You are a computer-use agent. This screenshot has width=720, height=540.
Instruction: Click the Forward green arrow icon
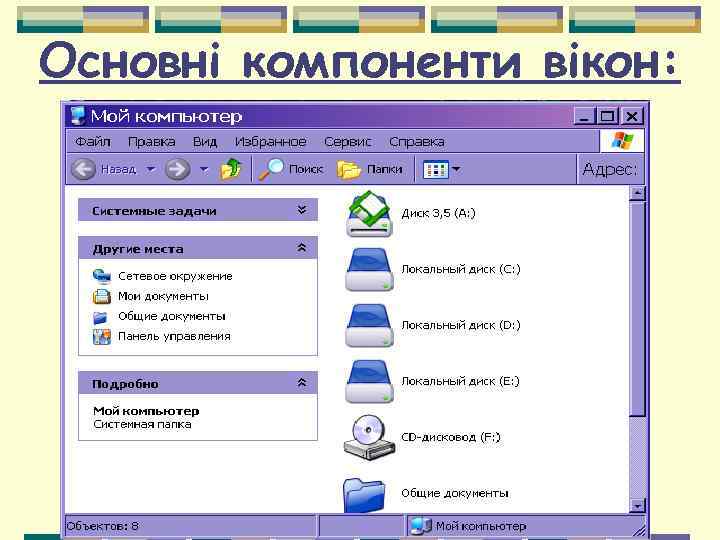pyautogui.click(x=178, y=169)
